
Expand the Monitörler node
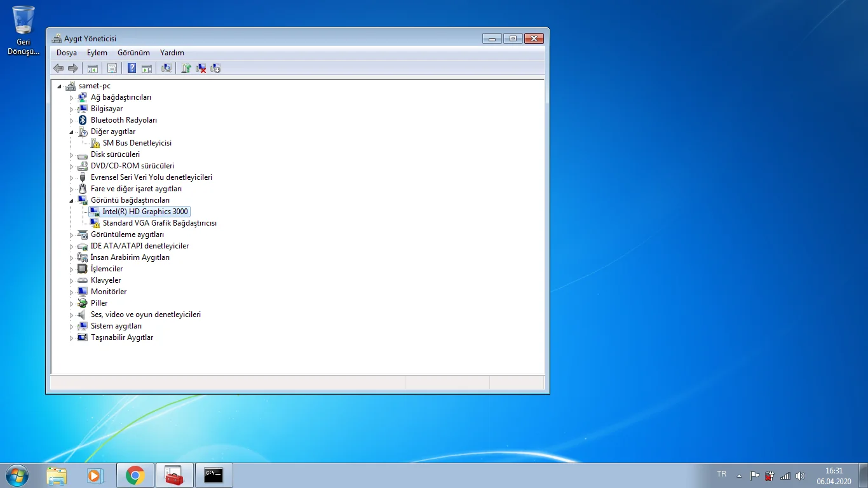coord(72,292)
